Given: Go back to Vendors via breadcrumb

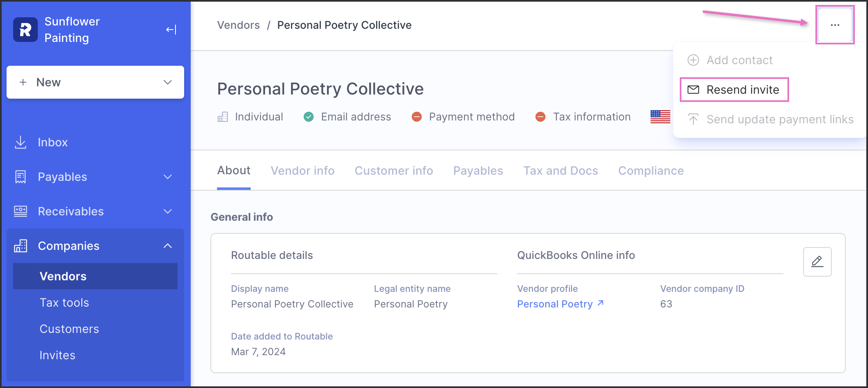Looking at the screenshot, I should click(x=238, y=25).
